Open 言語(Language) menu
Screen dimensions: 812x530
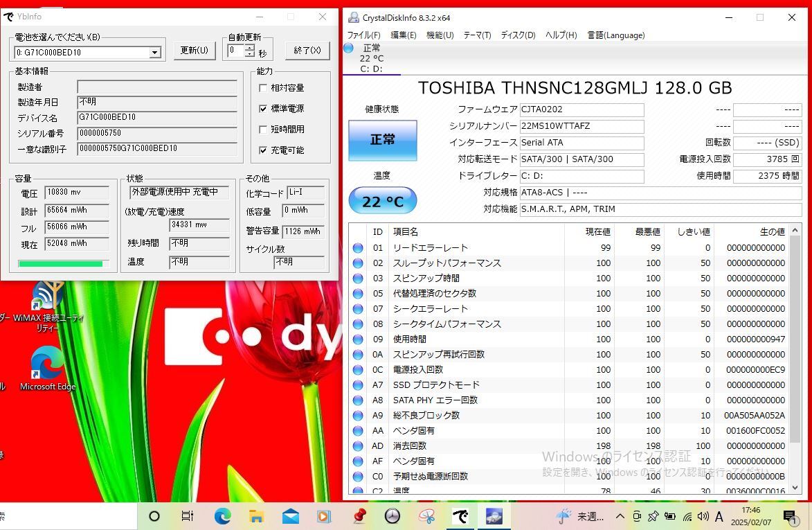tap(615, 35)
